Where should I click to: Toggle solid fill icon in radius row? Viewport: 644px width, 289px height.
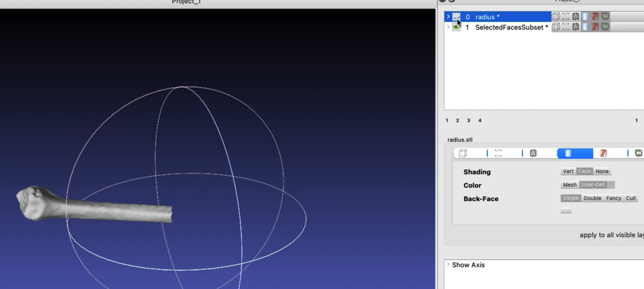(585, 17)
